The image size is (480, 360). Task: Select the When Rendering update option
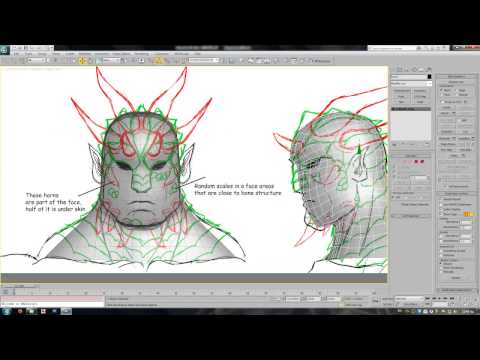click(441, 268)
